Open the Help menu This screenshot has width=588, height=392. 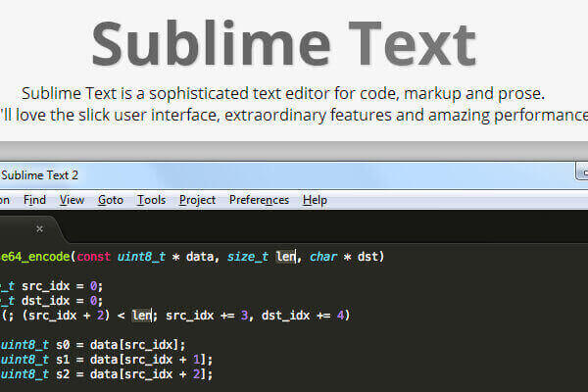click(x=315, y=200)
